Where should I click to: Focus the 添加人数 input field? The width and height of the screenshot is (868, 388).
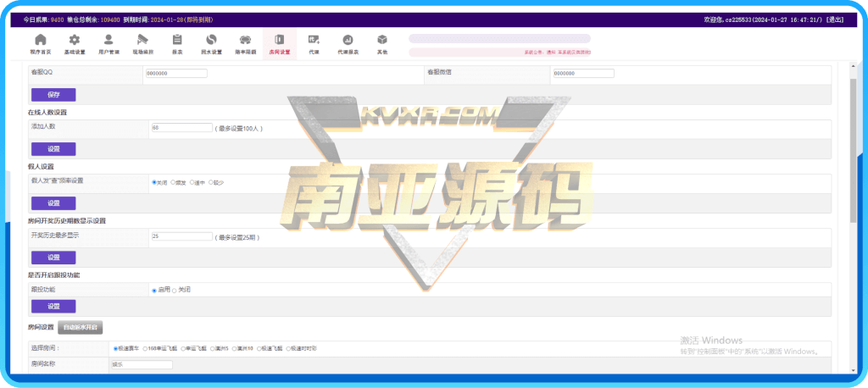pos(182,127)
